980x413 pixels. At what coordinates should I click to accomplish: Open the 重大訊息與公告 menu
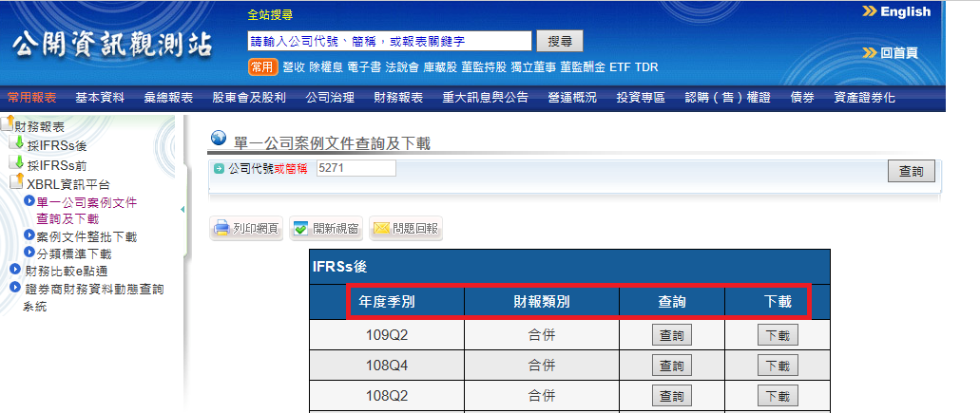pos(485,98)
